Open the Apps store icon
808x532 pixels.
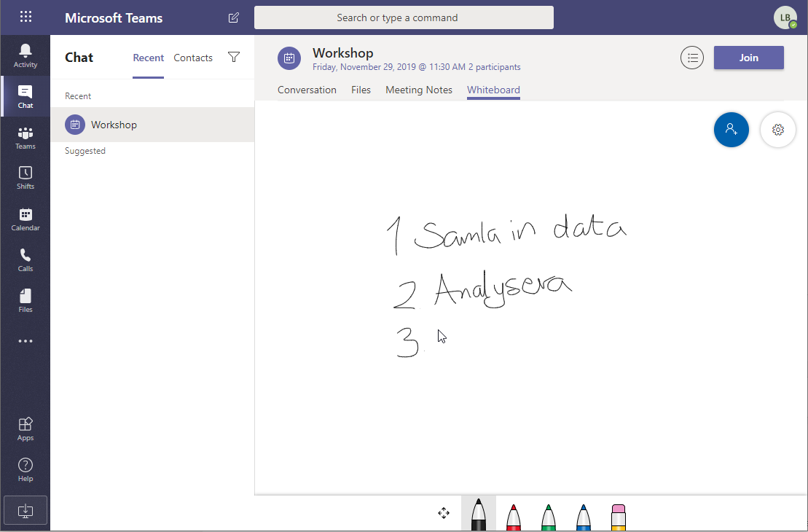coord(26,429)
